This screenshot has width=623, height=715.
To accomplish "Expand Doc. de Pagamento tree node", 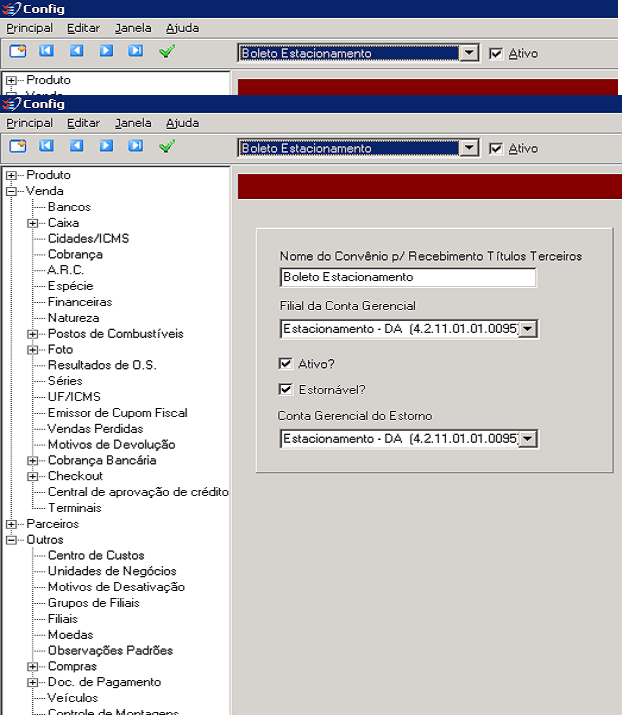I will point(32,683).
